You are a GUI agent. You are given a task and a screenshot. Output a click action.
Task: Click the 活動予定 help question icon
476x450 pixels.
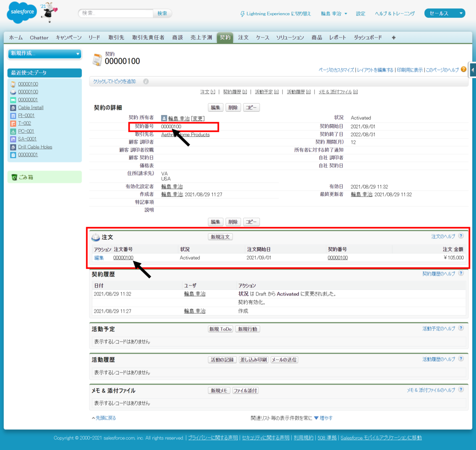(x=461, y=328)
